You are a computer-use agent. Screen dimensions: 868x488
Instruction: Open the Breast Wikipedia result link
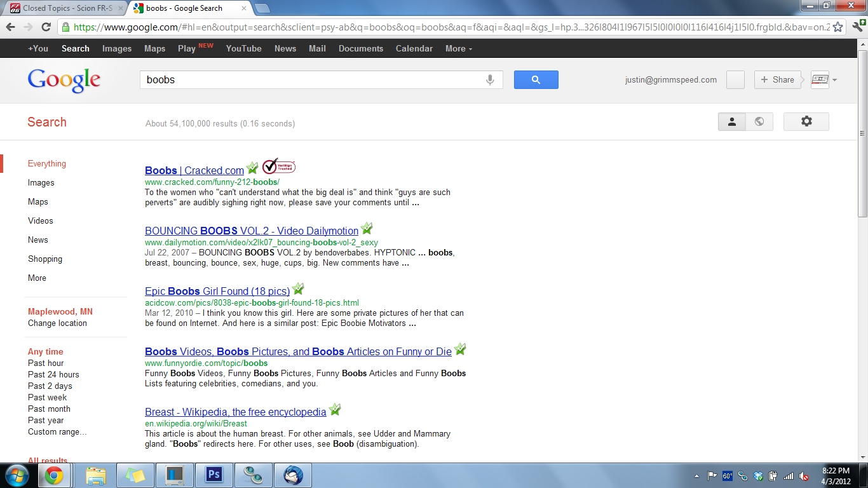point(235,412)
